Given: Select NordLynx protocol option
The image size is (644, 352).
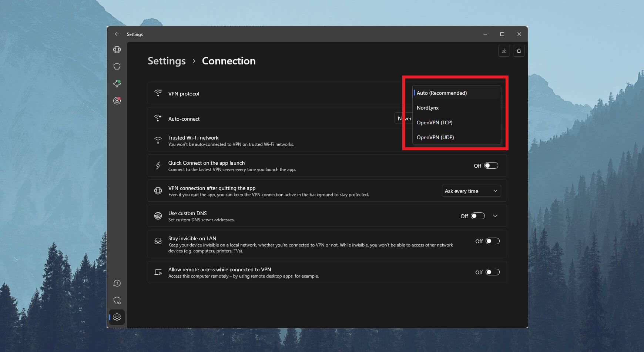Looking at the screenshot, I should tap(457, 108).
